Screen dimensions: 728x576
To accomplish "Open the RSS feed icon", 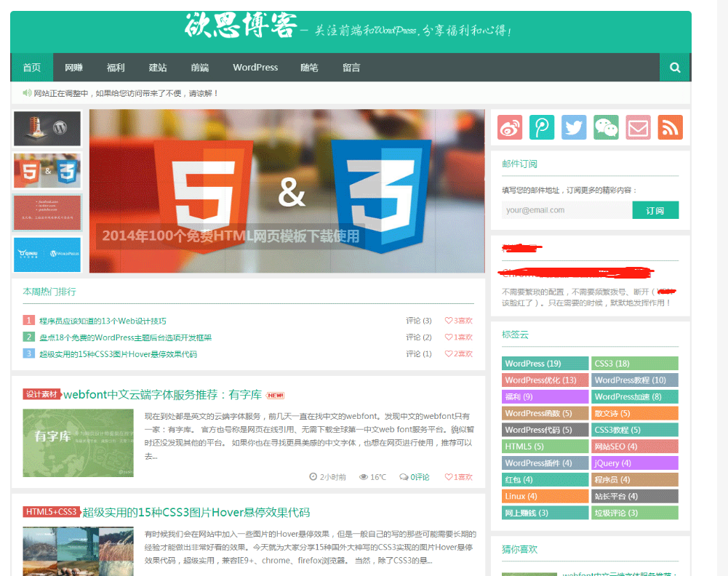I will 670,127.
